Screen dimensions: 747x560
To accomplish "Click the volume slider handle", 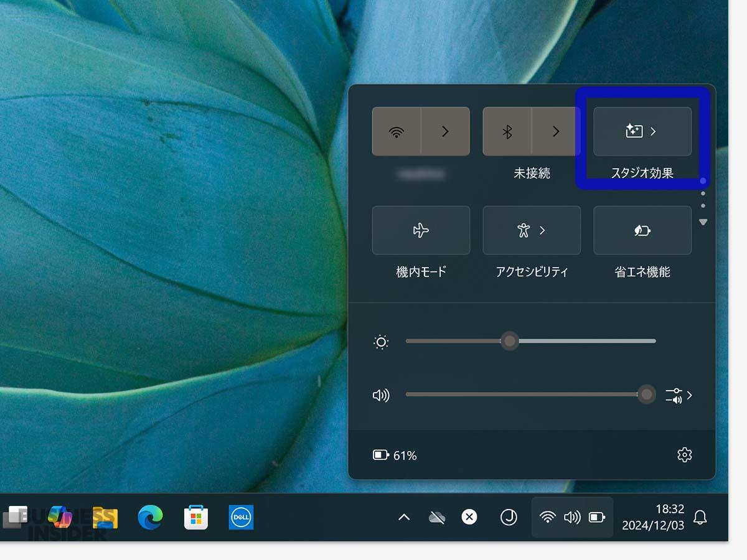I will [647, 394].
